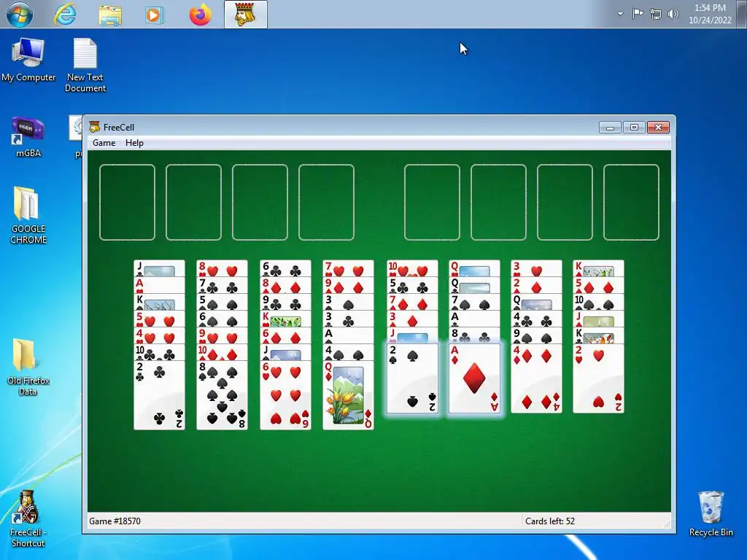Click the Cards left: 52 status
Image resolution: width=747 pixels, height=560 pixels.
pyautogui.click(x=550, y=521)
